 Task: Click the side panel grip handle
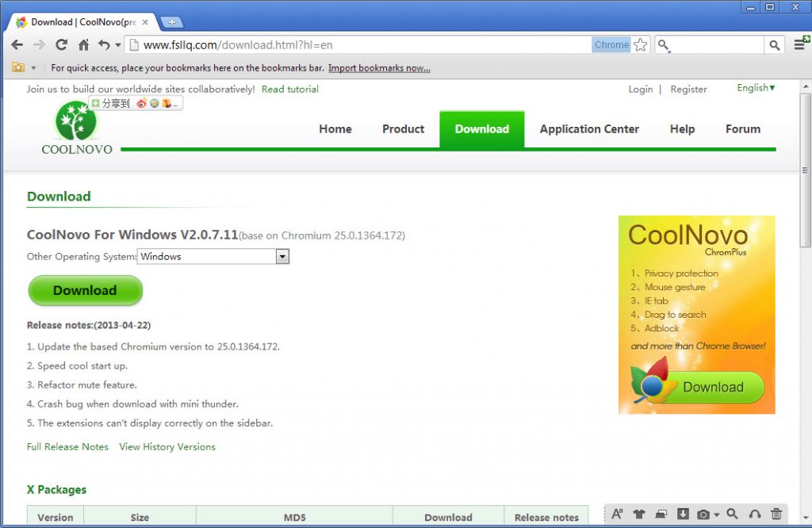pos(805,170)
